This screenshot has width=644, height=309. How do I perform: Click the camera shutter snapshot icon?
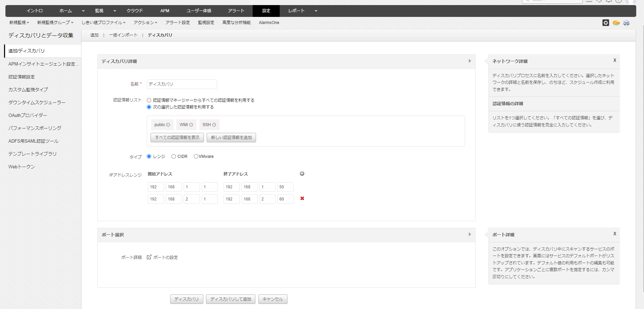(x=606, y=23)
